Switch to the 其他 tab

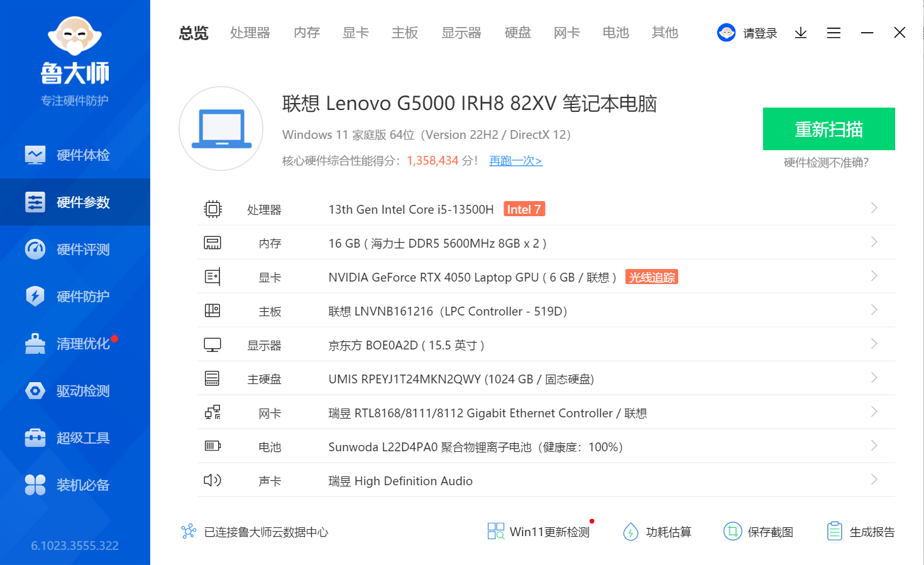point(665,33)
